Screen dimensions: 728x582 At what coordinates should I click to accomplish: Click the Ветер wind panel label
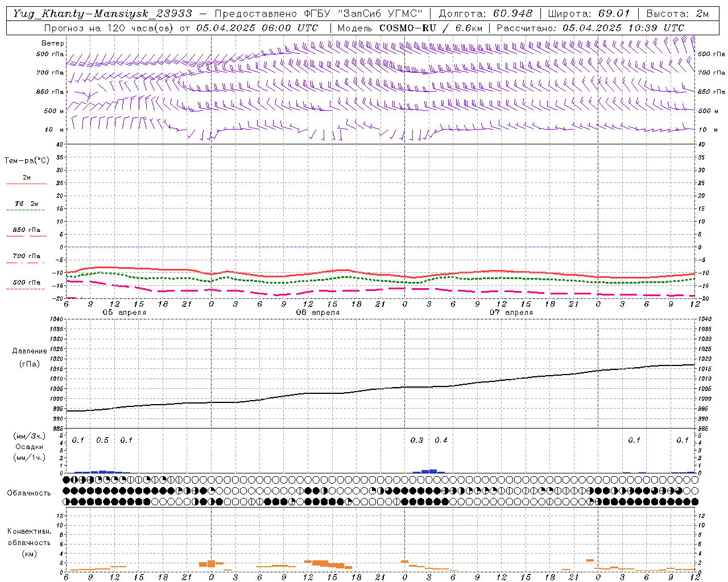pos(53,43)
